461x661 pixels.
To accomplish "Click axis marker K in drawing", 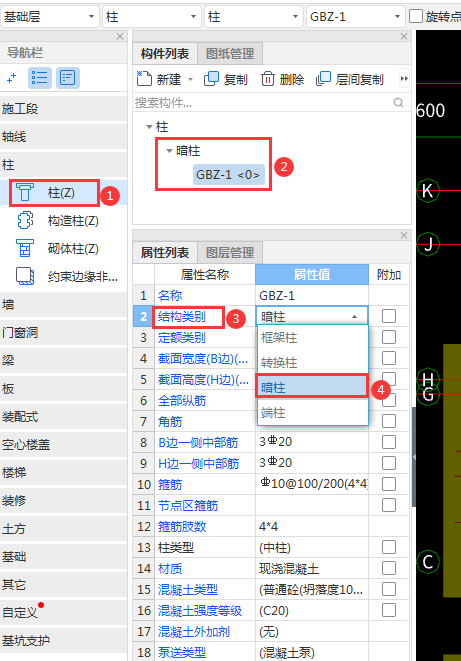I will click(428, 191).
